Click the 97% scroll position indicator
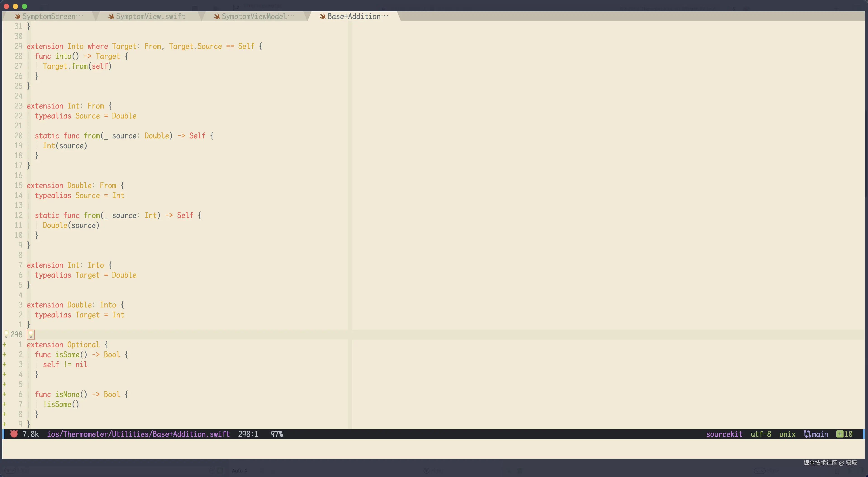868x477 pixels. 277,434
